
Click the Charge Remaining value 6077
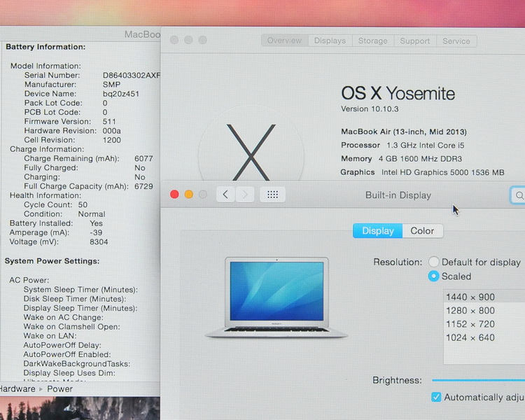tap(143, 158)
